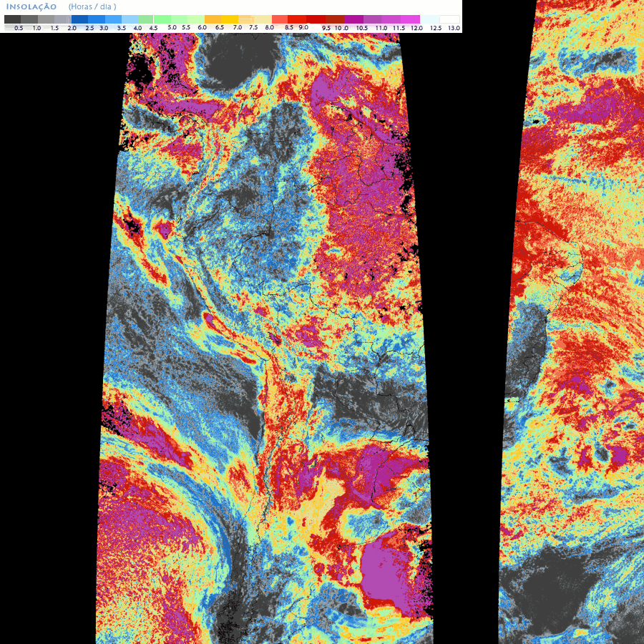The height and width of the screenshot is (644, 644).
Task: Pick the dark blue swatch after 2.0
Action: (x=79, y=19)
